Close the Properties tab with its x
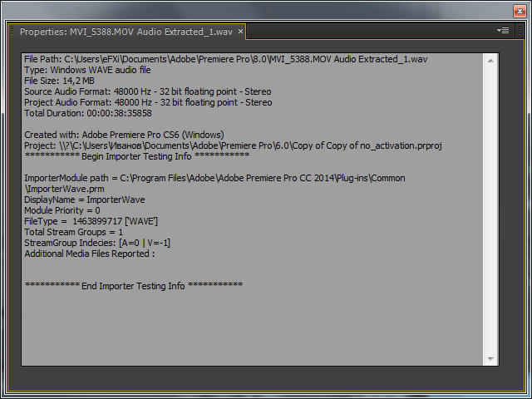The width and height of the screenshot is (532, 399). 240,32
